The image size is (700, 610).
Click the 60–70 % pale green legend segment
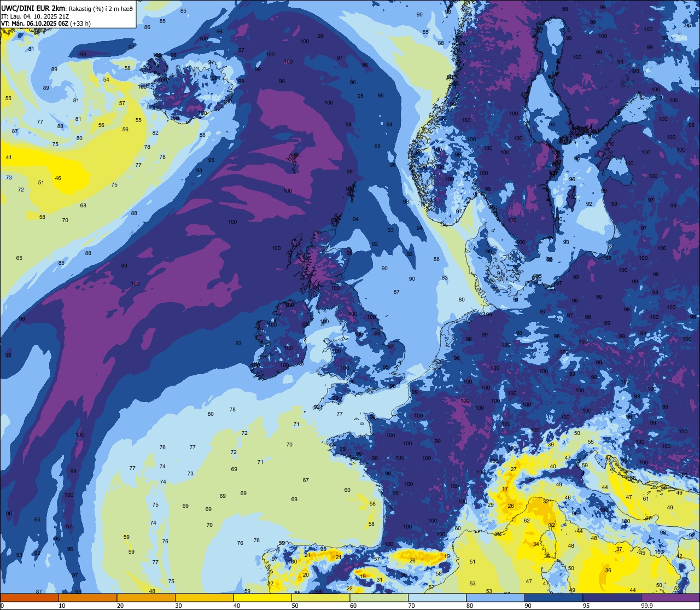[x=379, y=597]
